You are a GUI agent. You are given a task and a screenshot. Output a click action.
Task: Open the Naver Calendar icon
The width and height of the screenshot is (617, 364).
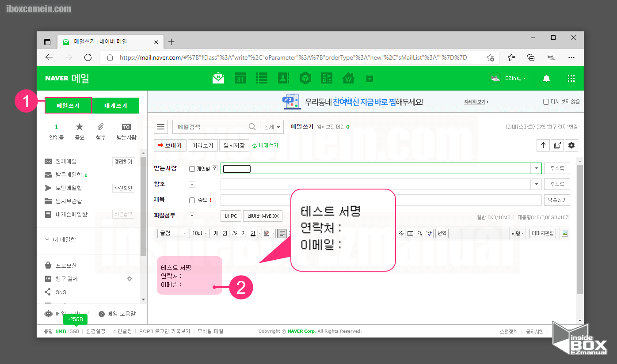click(x=240, y=78)
